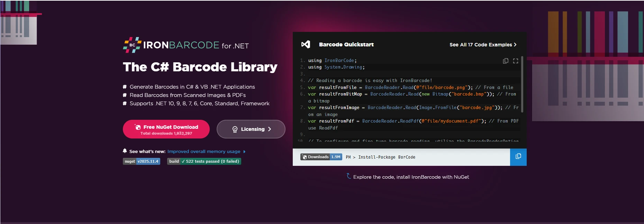Click the code panel vertical scrollbar
The height and width of the screenshot is (224, 644).
[x=522, y=85]
